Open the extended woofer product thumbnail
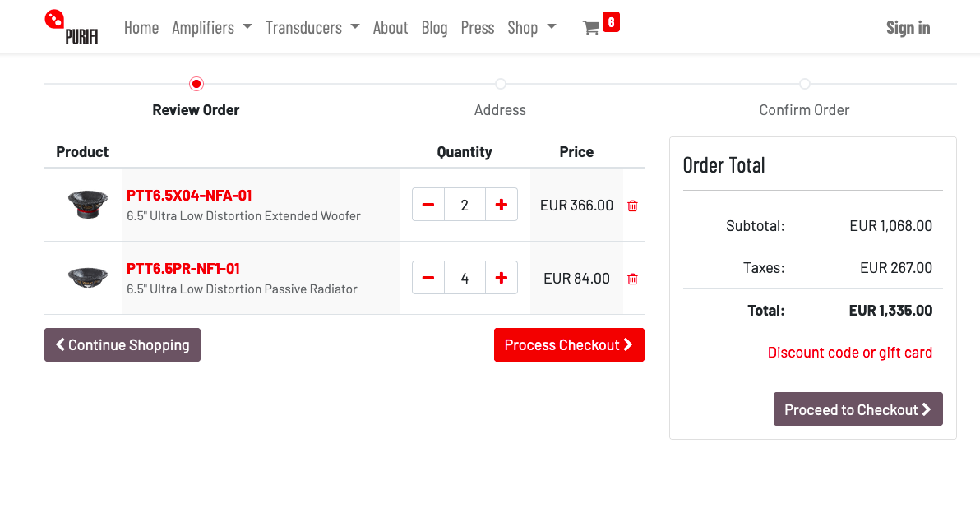 [88, 205]
